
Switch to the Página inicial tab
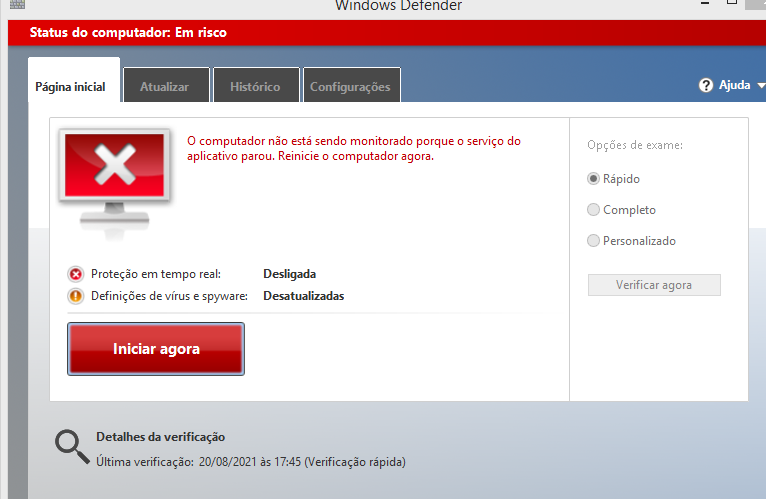click(74, 80)
